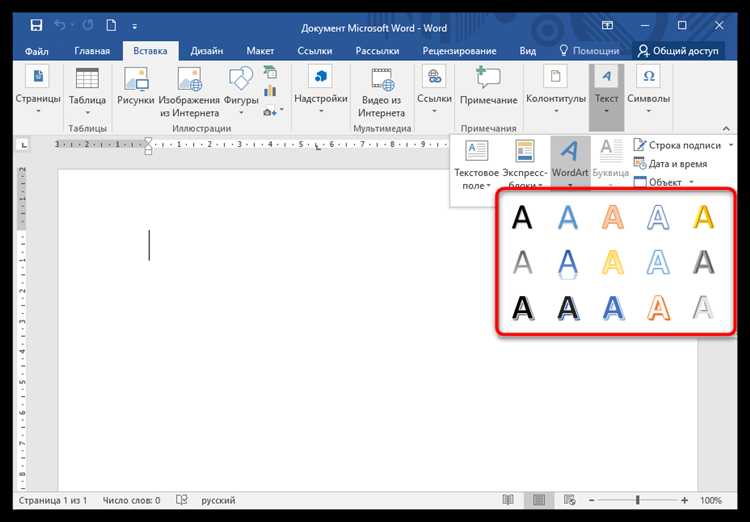
Task: Insert Дата и время
Action: (x=670, y=164)
